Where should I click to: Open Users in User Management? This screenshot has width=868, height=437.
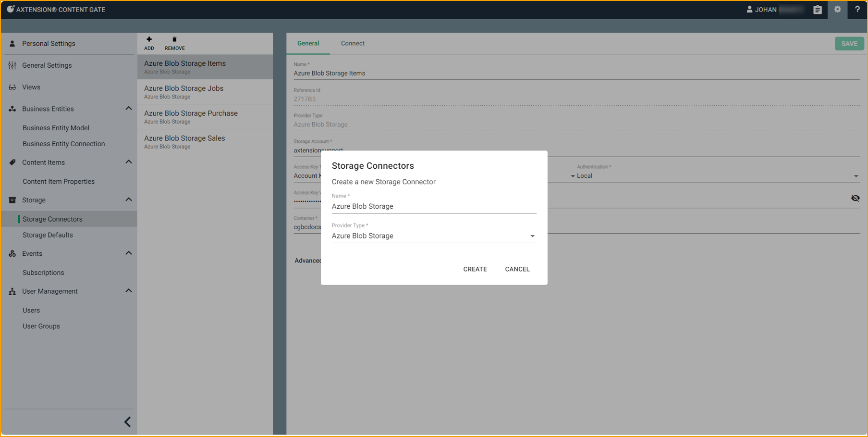coord(31,311)
